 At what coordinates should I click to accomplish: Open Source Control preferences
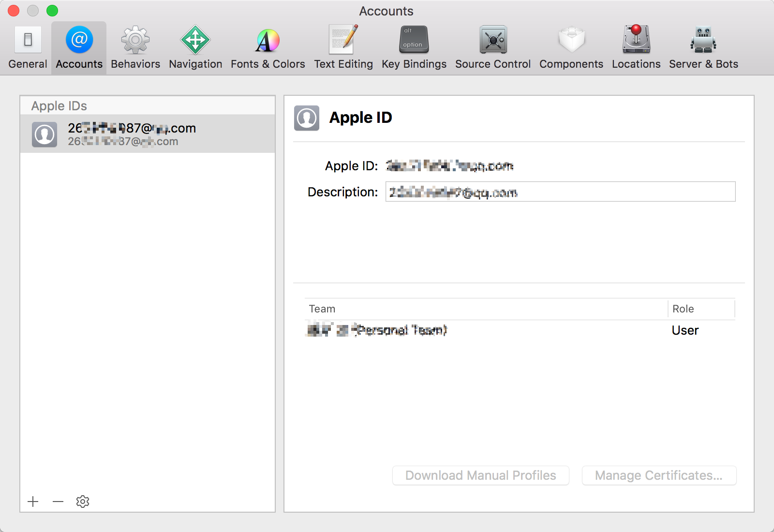[x=492, y=48]
